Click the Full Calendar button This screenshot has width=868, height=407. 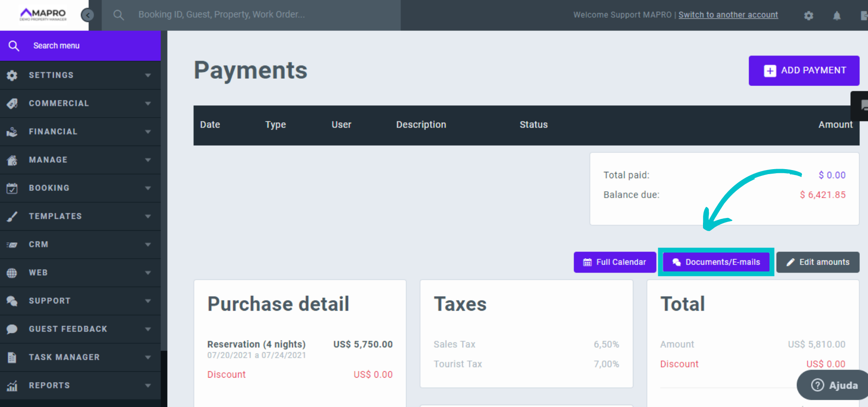[x=614, y=262]
